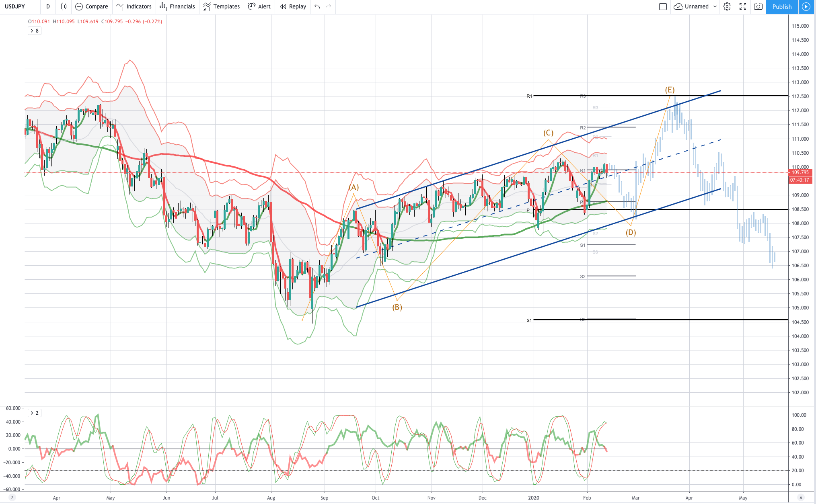Open the Financials menu
This screenshot has height=504, width=816.
tap(177, 6)
